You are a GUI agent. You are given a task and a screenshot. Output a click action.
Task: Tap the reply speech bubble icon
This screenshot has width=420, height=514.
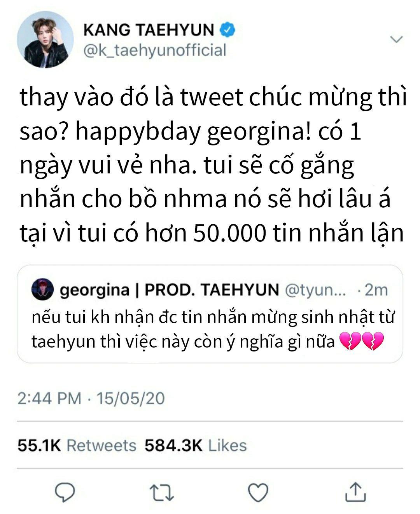65,493
